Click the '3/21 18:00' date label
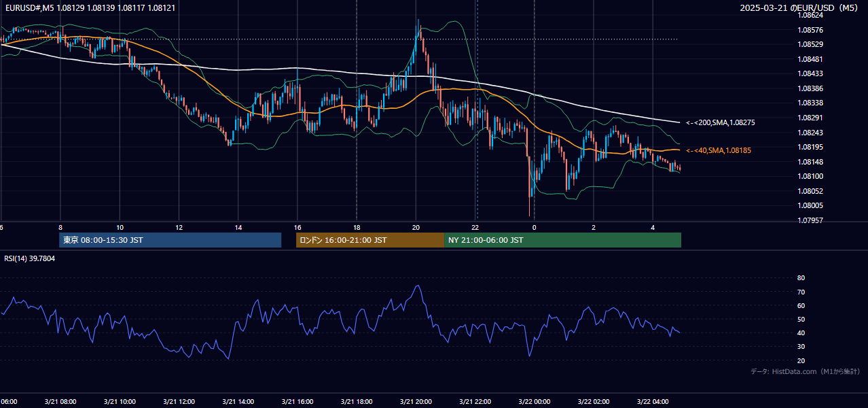 (x=357, y=401)
